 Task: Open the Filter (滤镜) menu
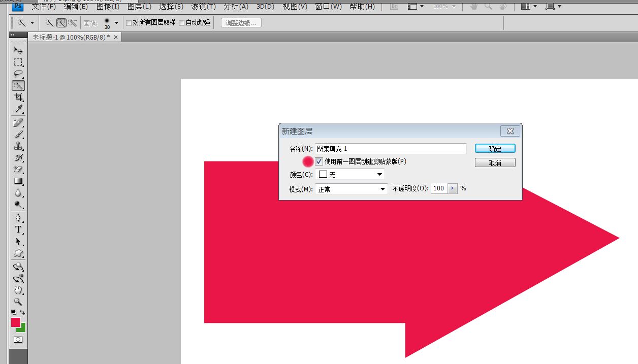pyautogui.click(x=204, y=7)
